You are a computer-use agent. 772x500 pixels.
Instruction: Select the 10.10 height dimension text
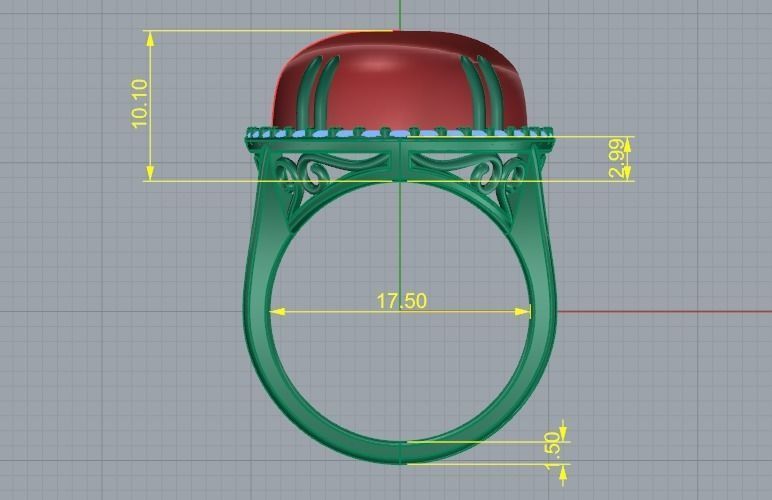click(x=140, y=104)
